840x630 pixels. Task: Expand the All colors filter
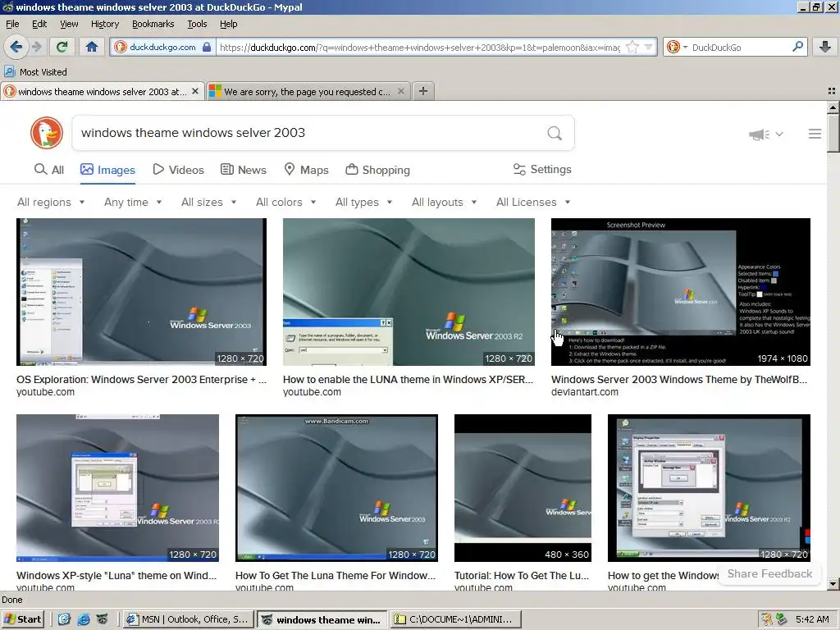[x=285, y=202]
